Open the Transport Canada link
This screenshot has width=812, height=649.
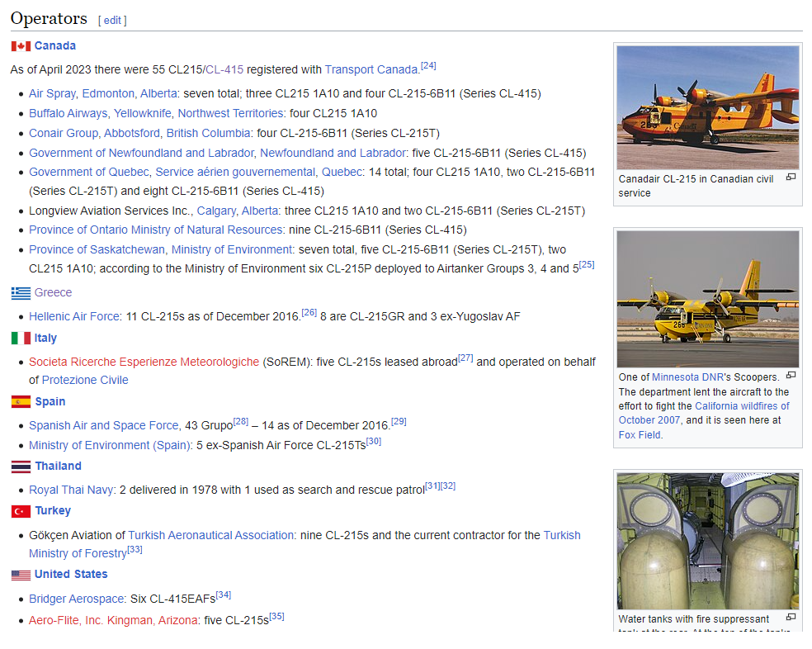point(371,69)
